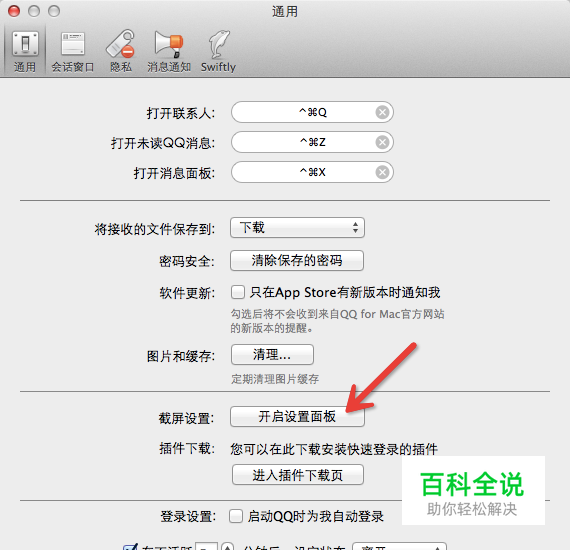Open the Swiftly dolphin tab
The height and width of the screenshot is (550, 570).
(x=218, y=51)
